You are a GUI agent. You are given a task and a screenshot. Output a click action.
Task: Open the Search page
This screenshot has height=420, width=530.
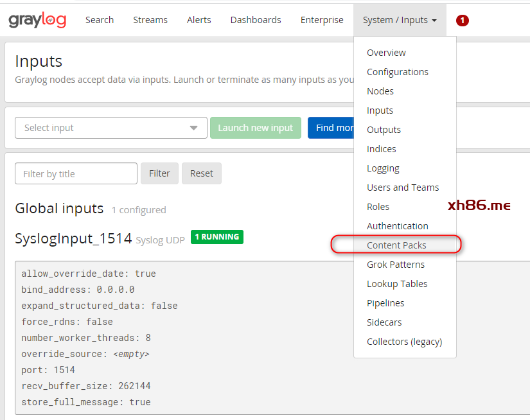(100, 20)
